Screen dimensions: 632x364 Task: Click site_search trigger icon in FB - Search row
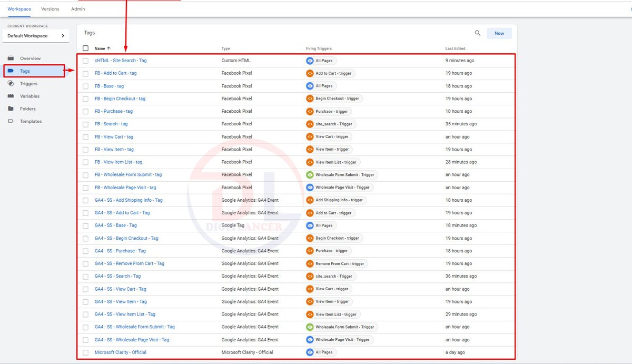tap(310, 124)
